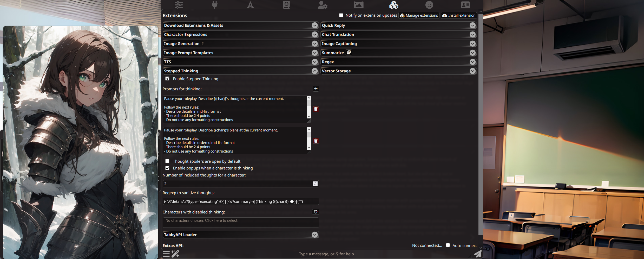
Task: Open Backgrounds landscape image icon
Action: click(358, 5)
